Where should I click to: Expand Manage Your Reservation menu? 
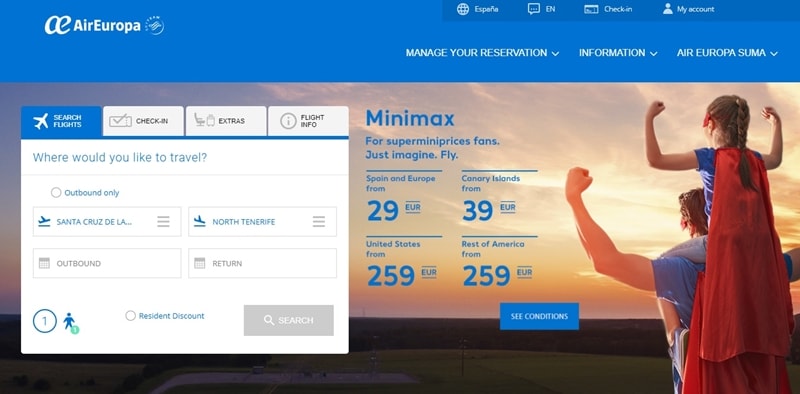click(482, 53)
